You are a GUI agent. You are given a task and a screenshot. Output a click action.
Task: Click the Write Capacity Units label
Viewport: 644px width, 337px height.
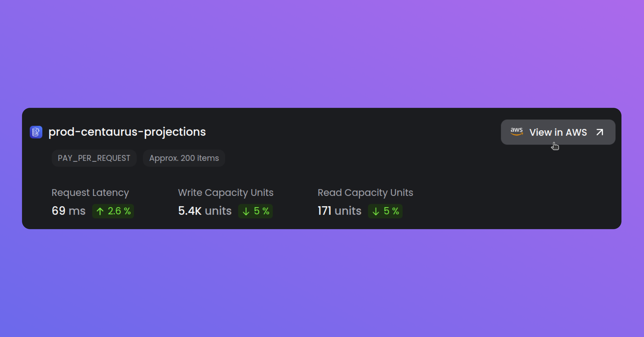click(226, 193)
